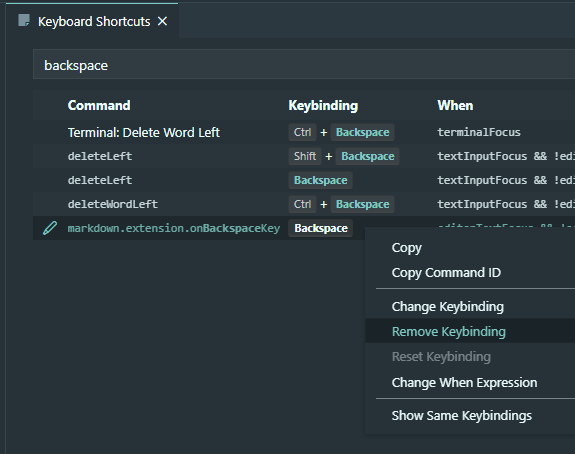575x454 pixels.
Task: Select Copy Command ID menu entry
Action: pyautogui.click(x=446, y=272)
